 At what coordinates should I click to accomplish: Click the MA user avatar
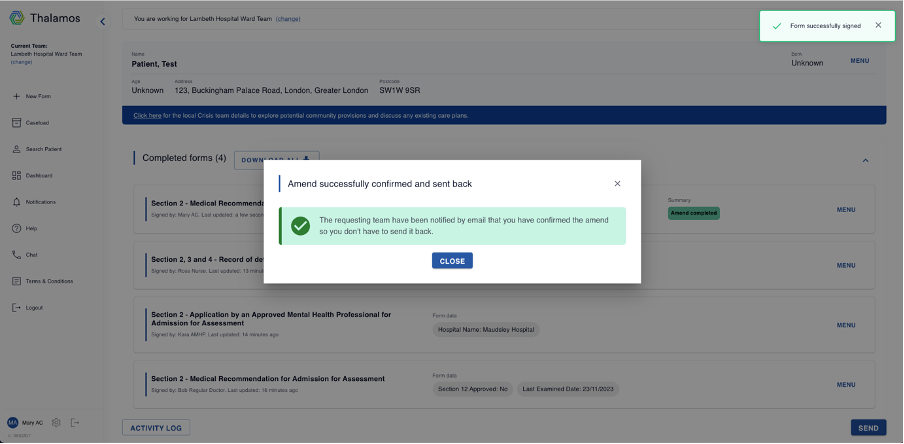coord(13,423)
